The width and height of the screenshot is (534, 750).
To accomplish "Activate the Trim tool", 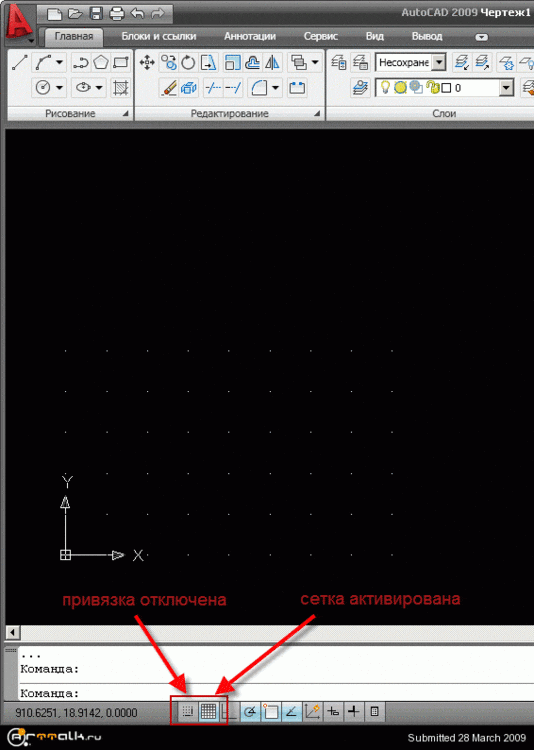I will pos(212,88).
